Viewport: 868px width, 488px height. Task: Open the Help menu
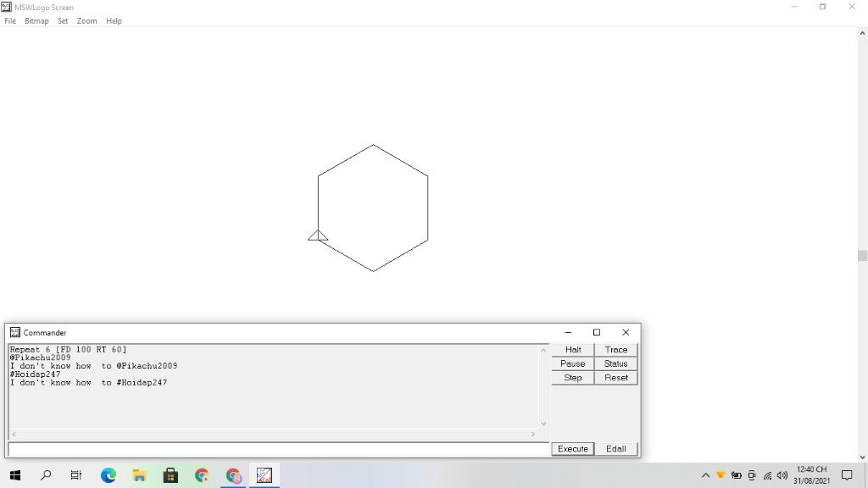(x=114, y=21)
